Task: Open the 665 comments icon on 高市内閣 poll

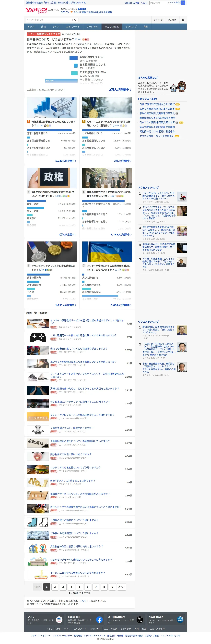Action: (59, 196)
